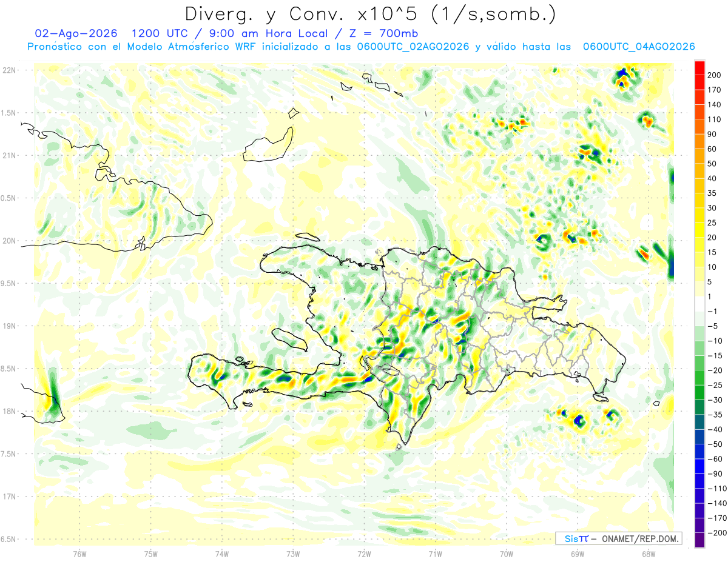Click the positive '35' color scale value
728x562 pixels.
point(712,193)
